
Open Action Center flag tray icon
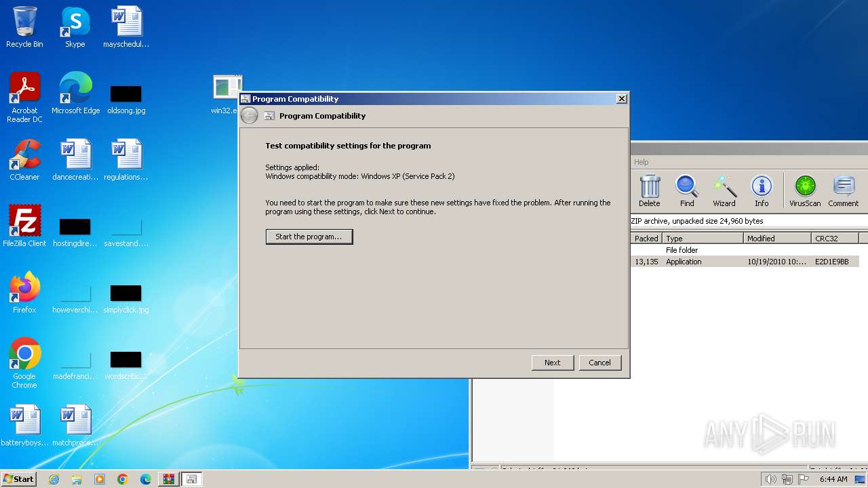point(804,479)
